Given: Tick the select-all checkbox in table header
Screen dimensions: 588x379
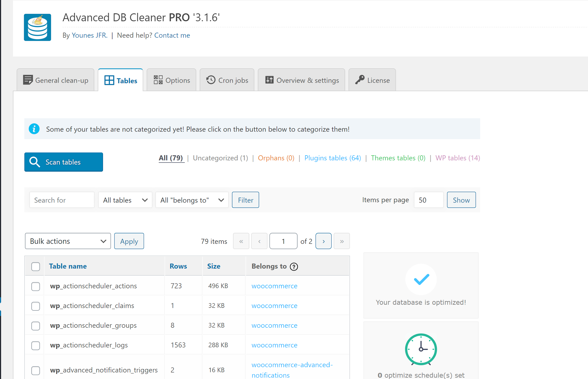Looking at the screenshot, I should (36, 266).
